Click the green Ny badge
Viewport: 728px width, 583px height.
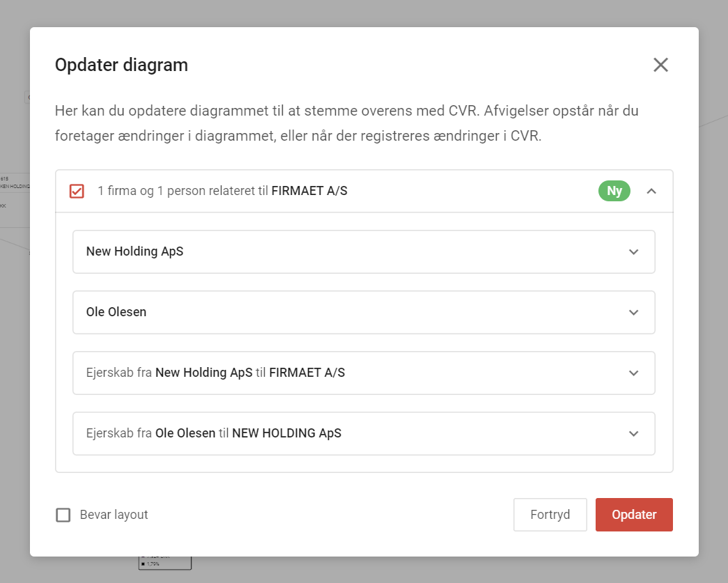click(x=614, y=191)
